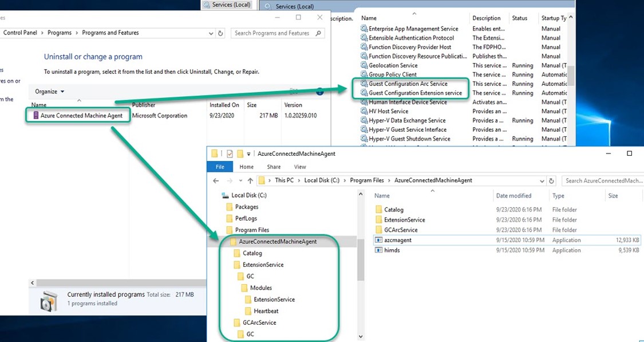Click the Program Files breadcrumb link
The image size is (644, 342).
click(366, 180)
